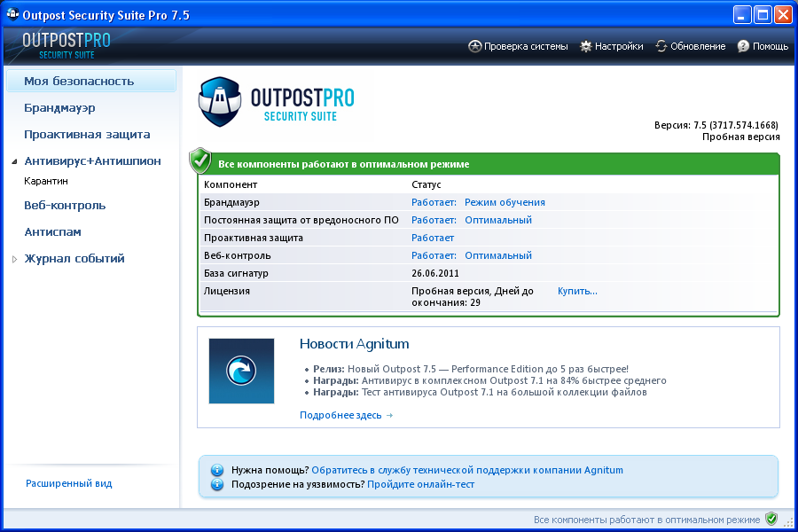Click the green checkmark shield status icon
This screenshot has width=798, height=532.
coord(200,160)
